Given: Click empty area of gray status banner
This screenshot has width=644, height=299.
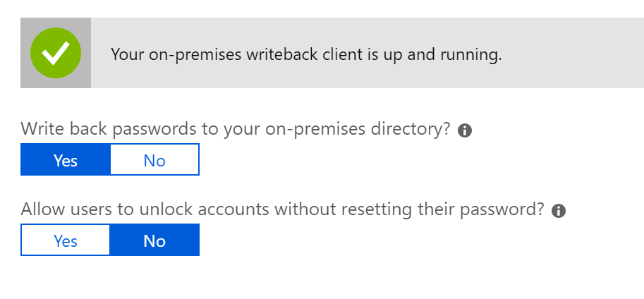Looking at the screenshot, I should point(575,53).
